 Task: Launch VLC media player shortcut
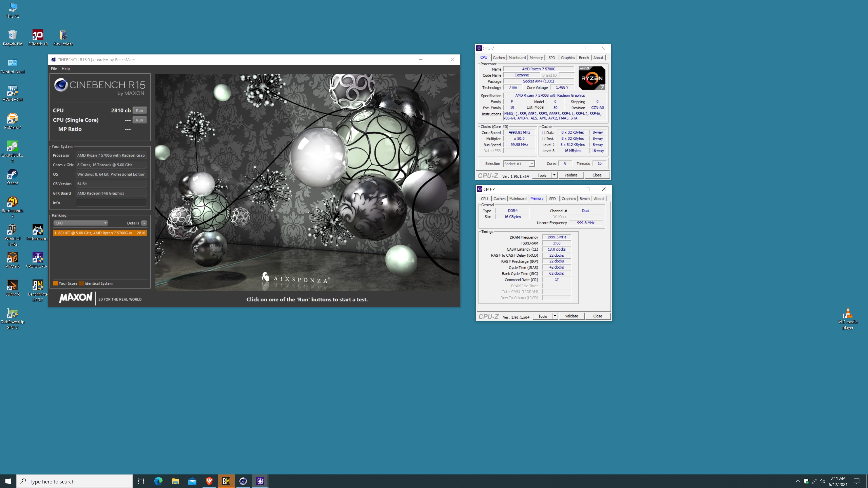click(x=848, y=318)
